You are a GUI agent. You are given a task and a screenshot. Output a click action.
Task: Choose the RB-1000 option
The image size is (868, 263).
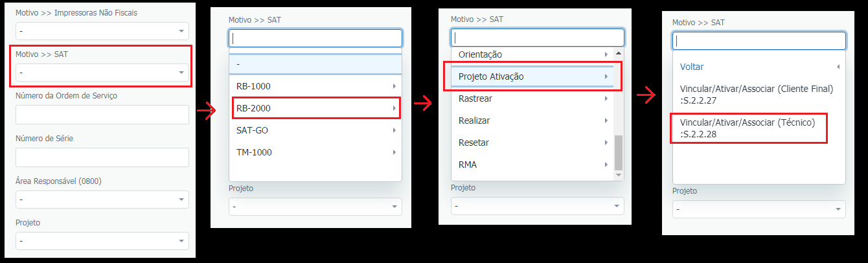click(x=315, y=86)
